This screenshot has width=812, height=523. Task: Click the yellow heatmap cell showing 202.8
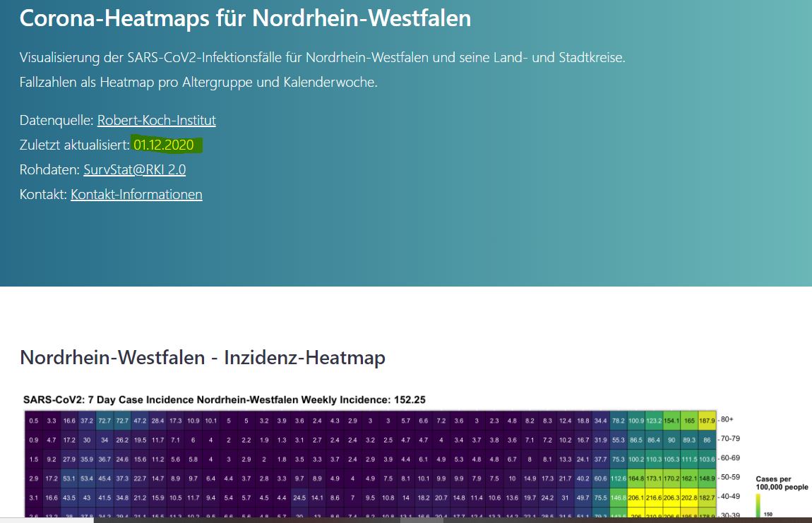pyautogui.click(x=689, y=497)
